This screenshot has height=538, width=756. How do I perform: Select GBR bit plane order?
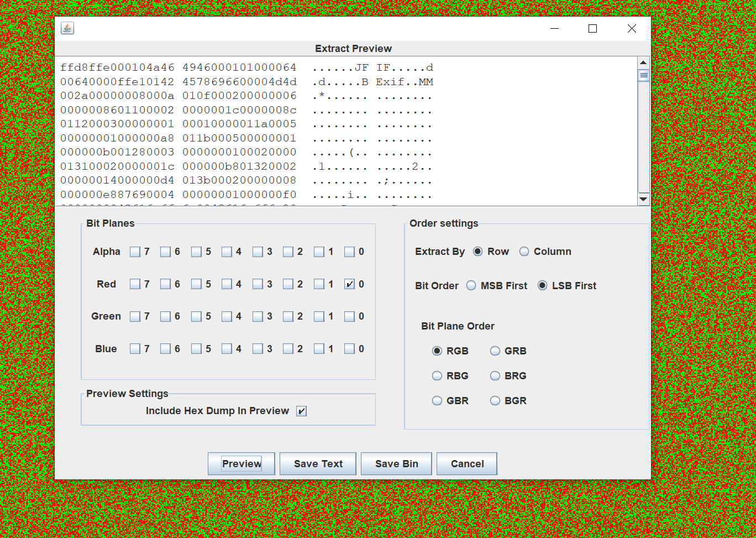437,401
